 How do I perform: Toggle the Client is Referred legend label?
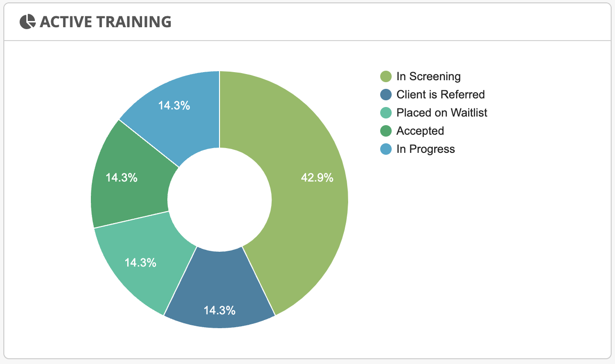pos(440,95)
